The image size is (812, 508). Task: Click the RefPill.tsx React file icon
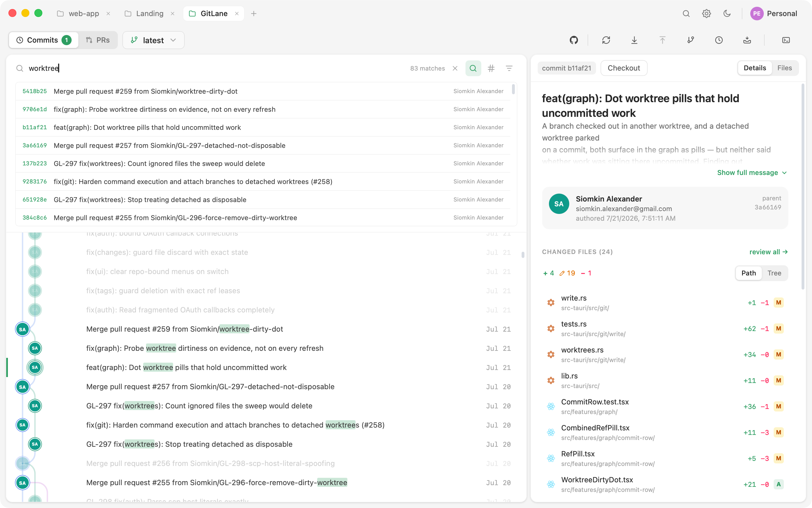(x=551, y=458)
